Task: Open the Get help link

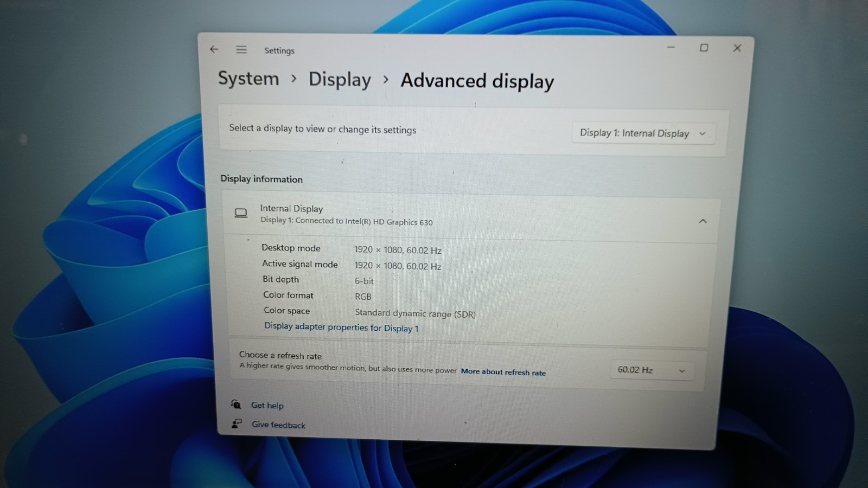Action: pyautogui.click(x=267, y=405)
